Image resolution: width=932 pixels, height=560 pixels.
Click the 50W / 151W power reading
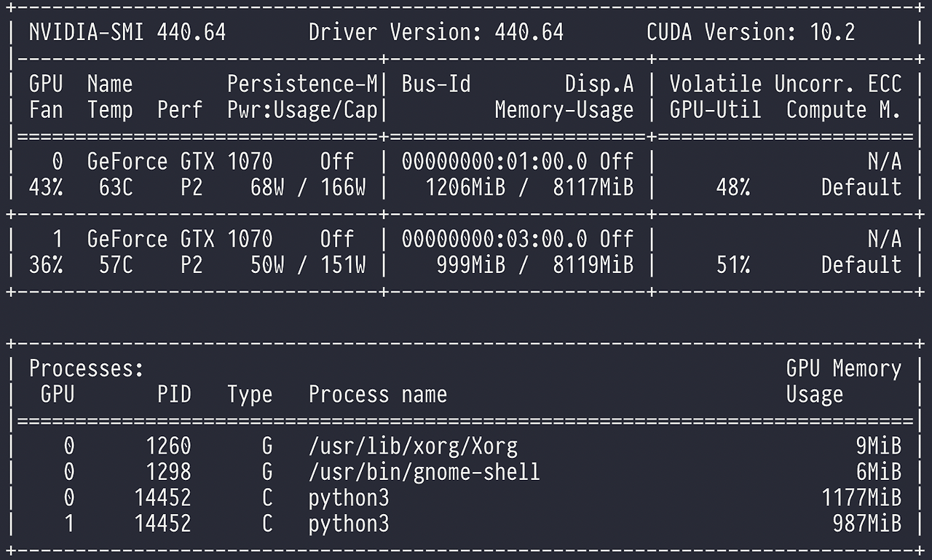(308, 265)
